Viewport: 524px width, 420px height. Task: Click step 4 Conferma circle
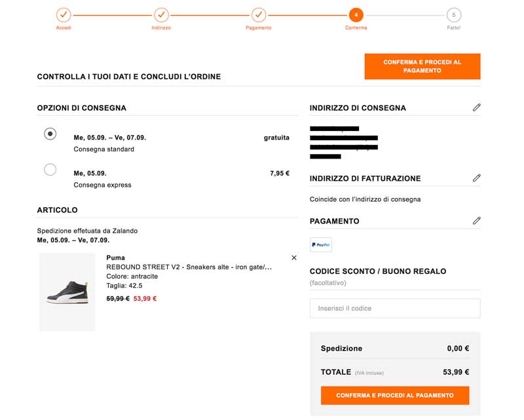point(356,14)
